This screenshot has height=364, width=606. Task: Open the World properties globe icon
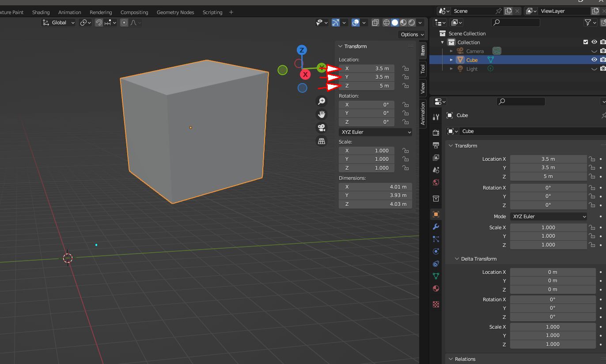pos(436,182)
